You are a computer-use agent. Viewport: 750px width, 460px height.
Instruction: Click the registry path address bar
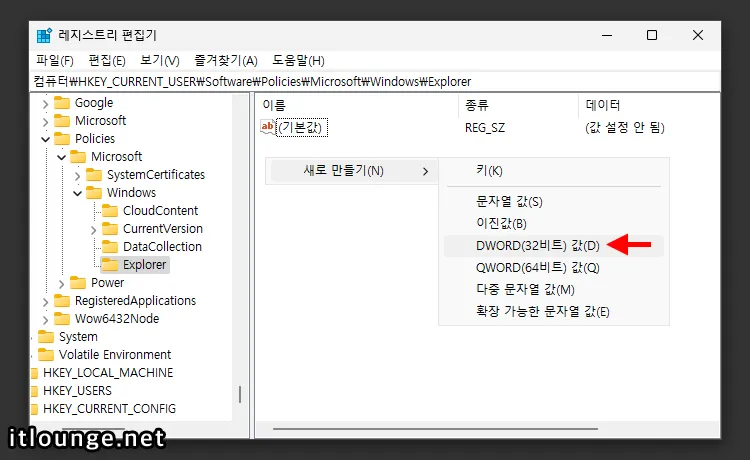click(375, 81)
